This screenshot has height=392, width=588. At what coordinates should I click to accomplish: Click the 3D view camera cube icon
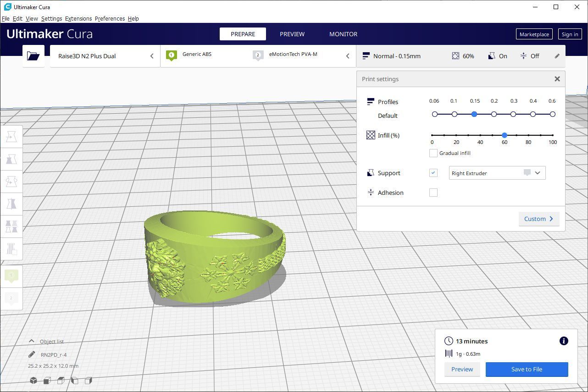coord(33,381)
